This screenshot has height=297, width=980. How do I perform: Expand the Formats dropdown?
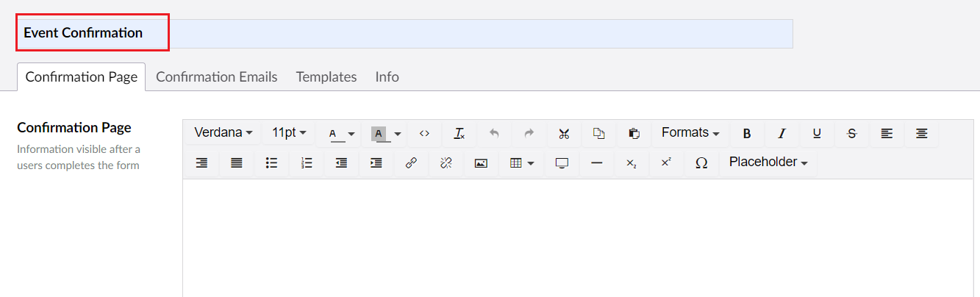690,133
